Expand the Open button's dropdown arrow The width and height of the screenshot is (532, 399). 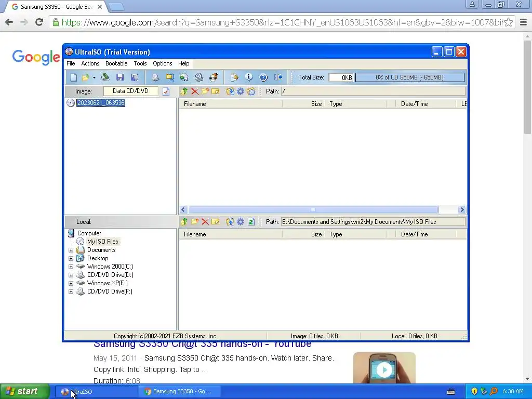coord(94,78)
